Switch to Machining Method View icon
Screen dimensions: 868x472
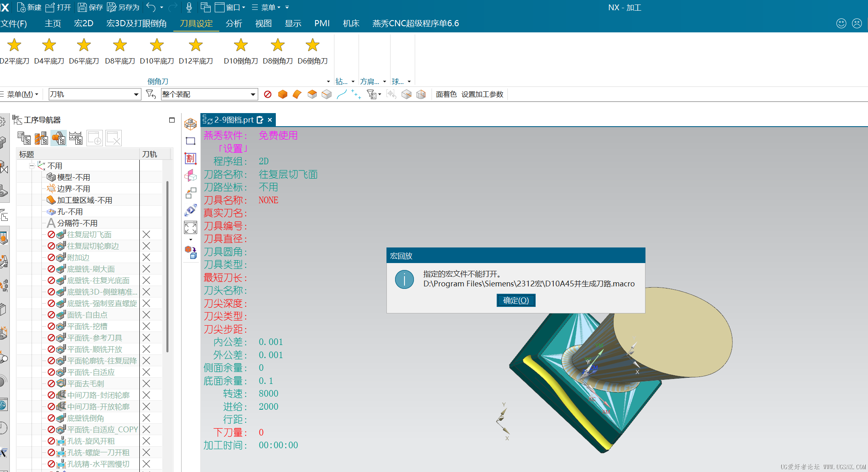coord(76,138)
